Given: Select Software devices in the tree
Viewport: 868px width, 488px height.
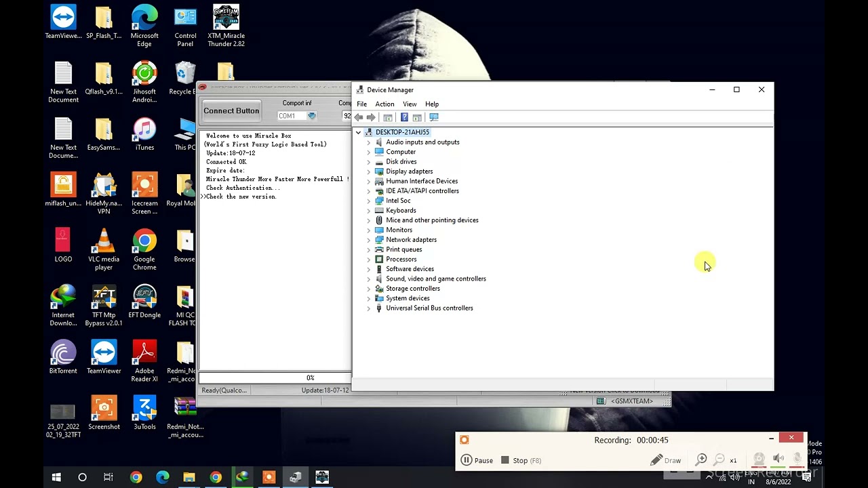Looking at the screenshot, I should (x=410, y=269).
